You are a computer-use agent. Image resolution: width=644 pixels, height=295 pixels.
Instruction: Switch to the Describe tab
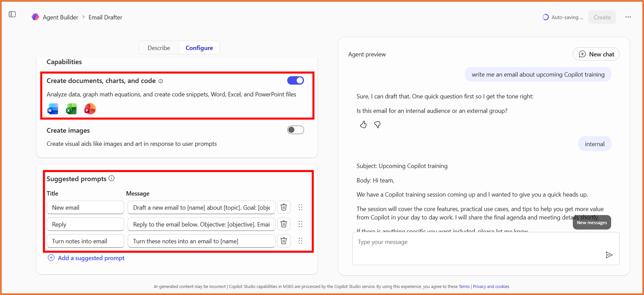click(x=159, y=48)
